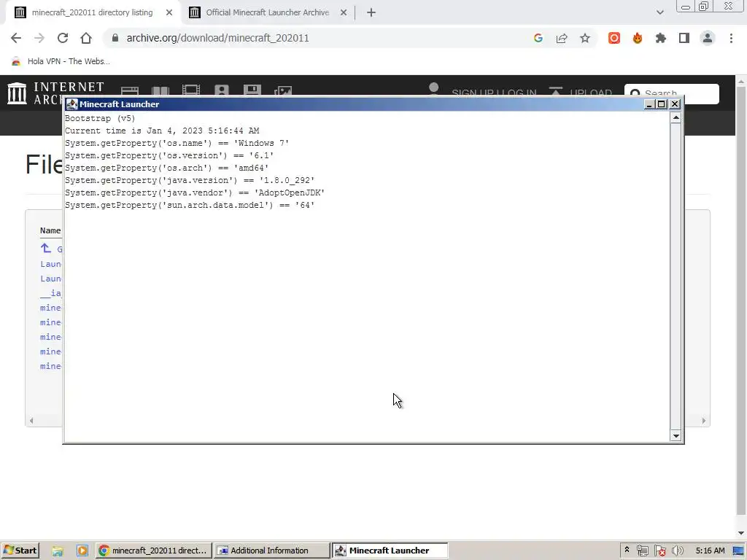Show hidden tray icons arrow
The width and height of the screenshot is (747, 560).
[627, 550]
